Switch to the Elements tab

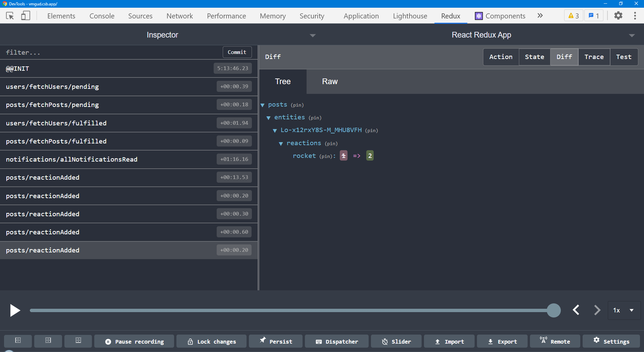[x=61, y=16]
